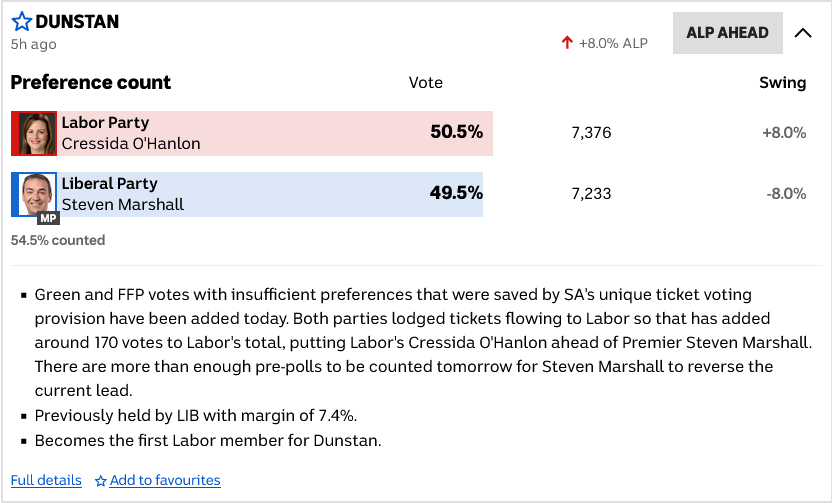This screenshot has width=832, height=503.
Task: Click the small star before Add to favourites
Action: point(100,481)
